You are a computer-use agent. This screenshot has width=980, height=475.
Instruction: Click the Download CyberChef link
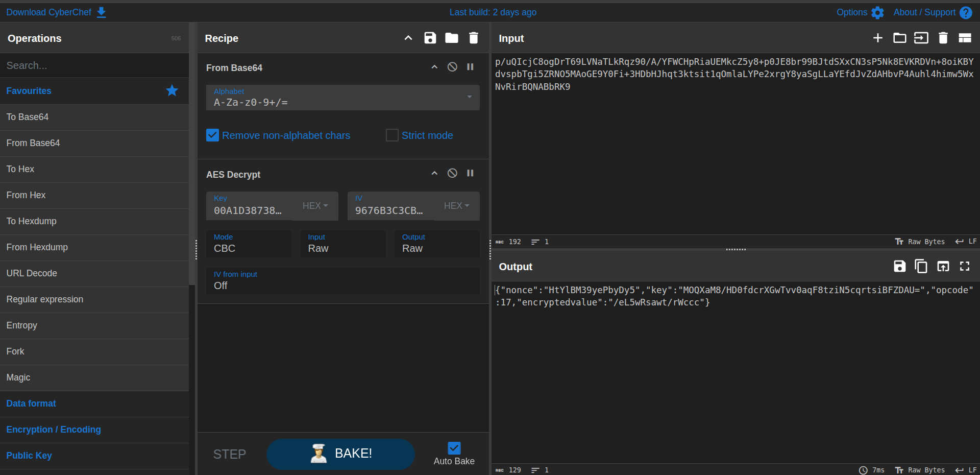[56, 12]
